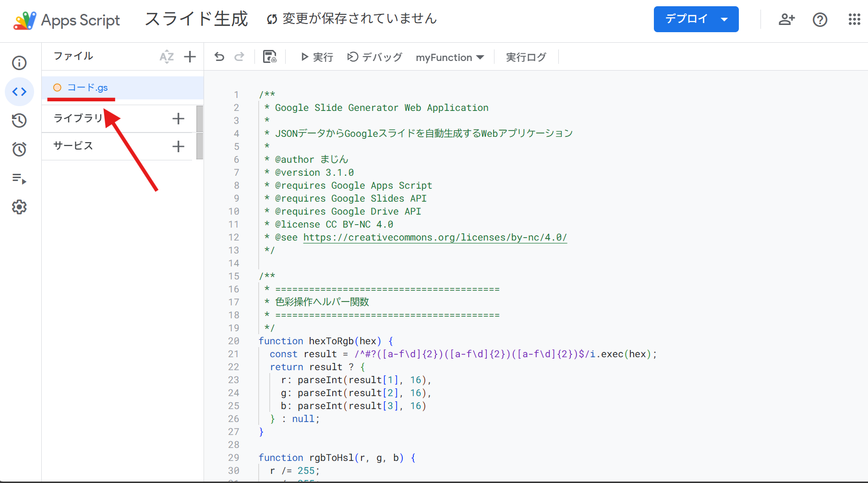The image size is (868, 483).
Task: Open the myFunction selector dropdown
Action: (449, 58)
